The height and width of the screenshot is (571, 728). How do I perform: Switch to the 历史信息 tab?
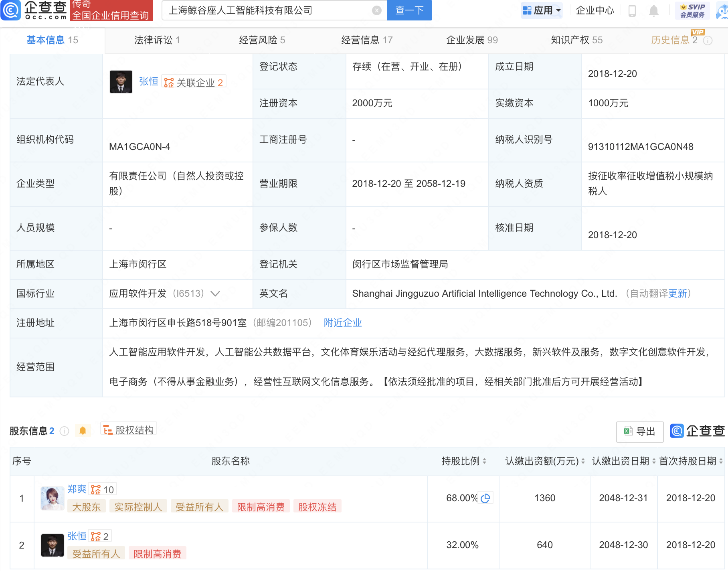[675, 40]
